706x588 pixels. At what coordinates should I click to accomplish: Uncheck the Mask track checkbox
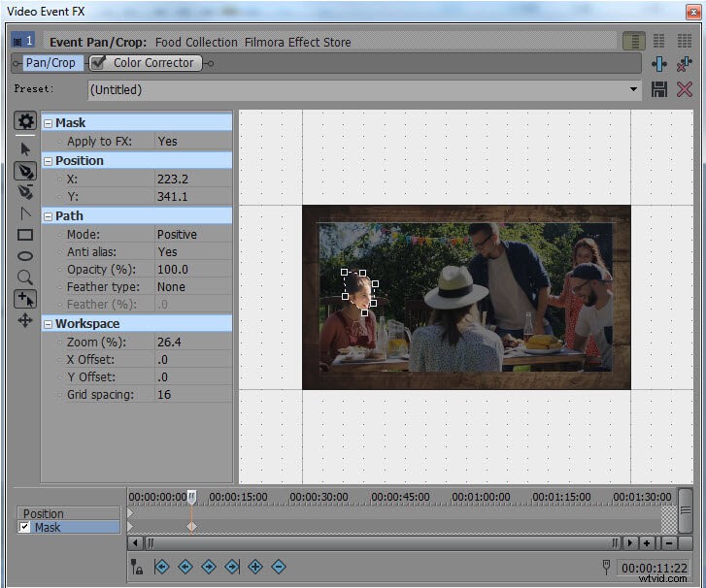pos(25,527)
